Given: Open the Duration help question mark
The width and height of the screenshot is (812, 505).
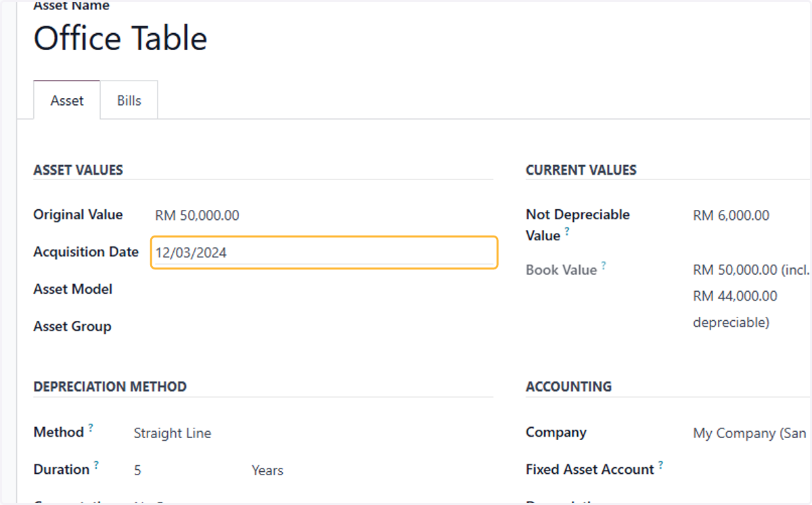Looking at the screenshot, I should pyautogui.click(x=96, y=465).
